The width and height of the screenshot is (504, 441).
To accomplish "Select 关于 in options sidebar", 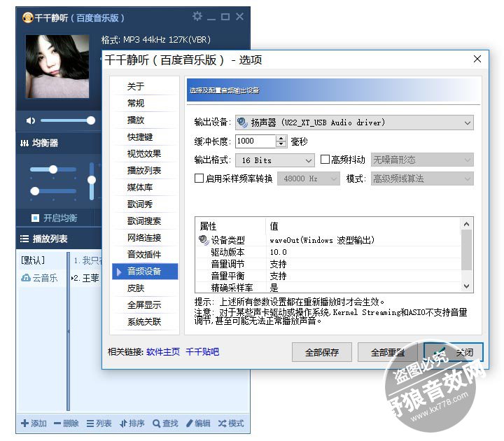I will click(x=145, y=86).
